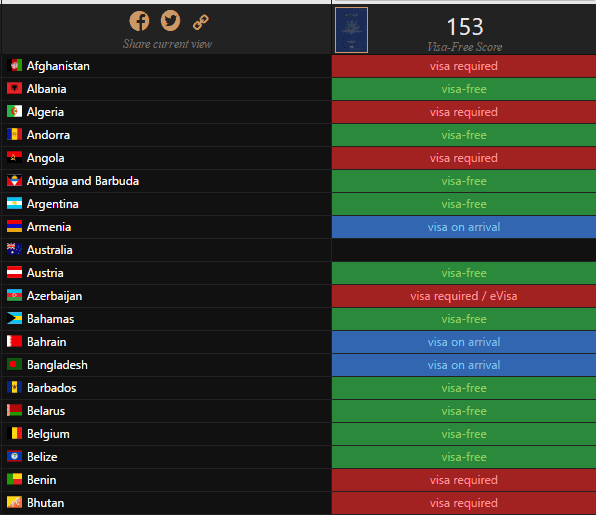Share current view on Facebook
The height and width of the screenshot is (515, 596).
(139, 21)
